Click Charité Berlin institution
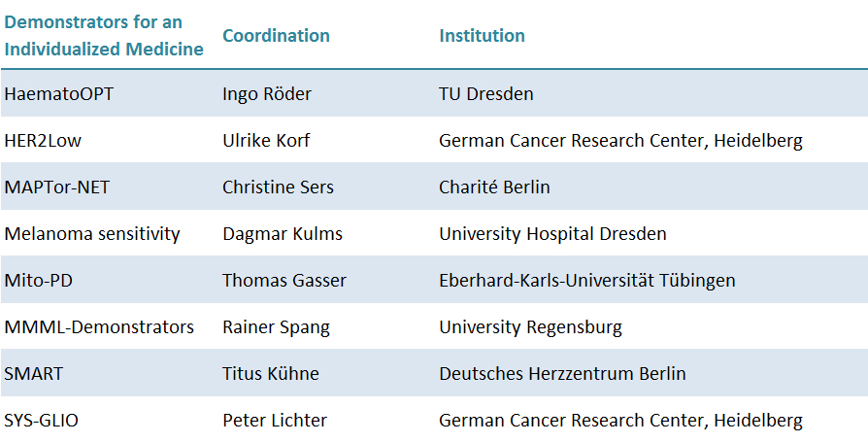This screenshot has height=443, width=868. tap(494, 187)
